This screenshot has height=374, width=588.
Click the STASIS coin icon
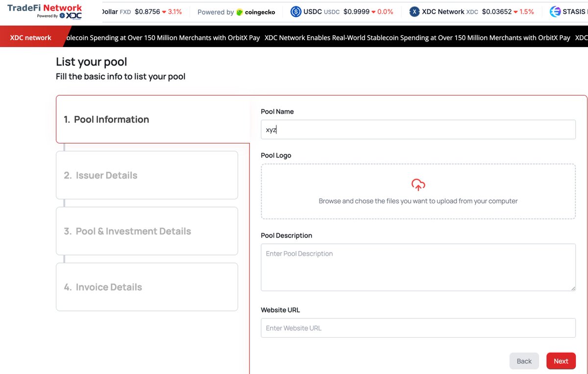pos(555,12)
